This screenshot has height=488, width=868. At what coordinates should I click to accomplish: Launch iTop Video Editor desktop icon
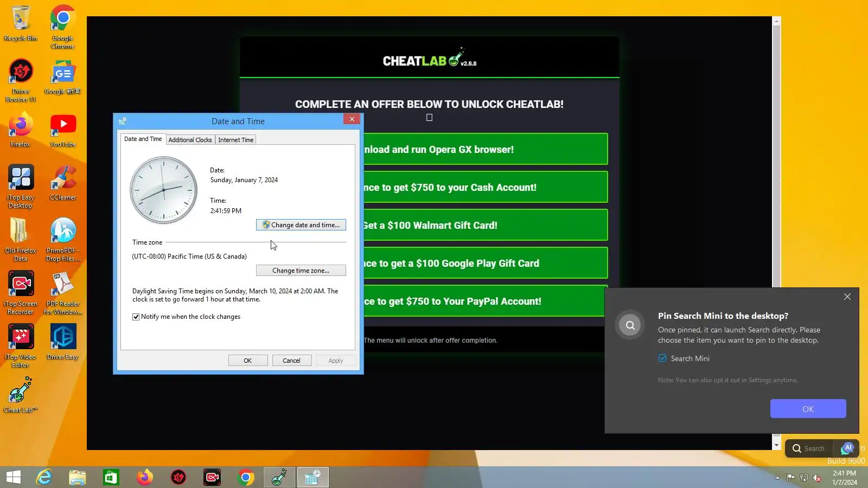(x=21, y=346)
